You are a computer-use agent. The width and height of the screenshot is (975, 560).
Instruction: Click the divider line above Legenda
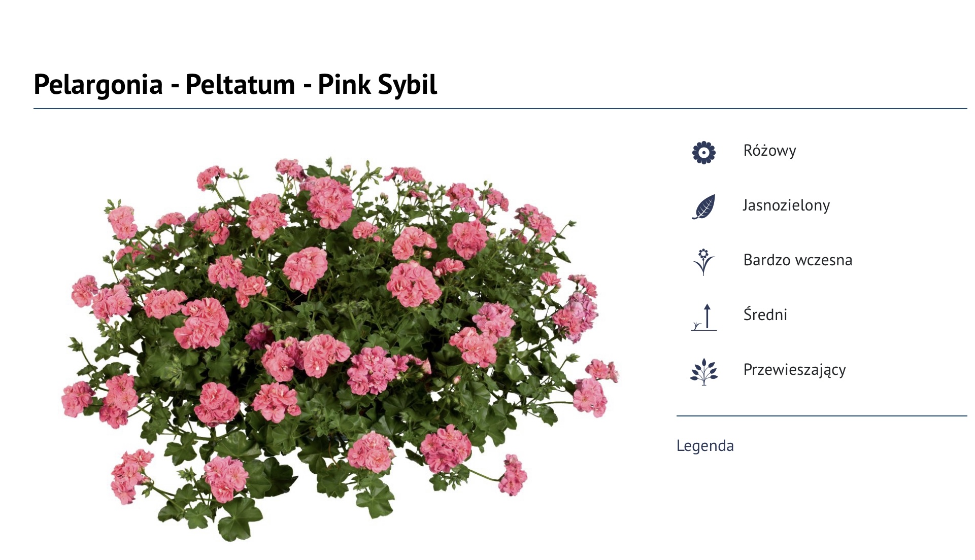click(x=822, y=416)
